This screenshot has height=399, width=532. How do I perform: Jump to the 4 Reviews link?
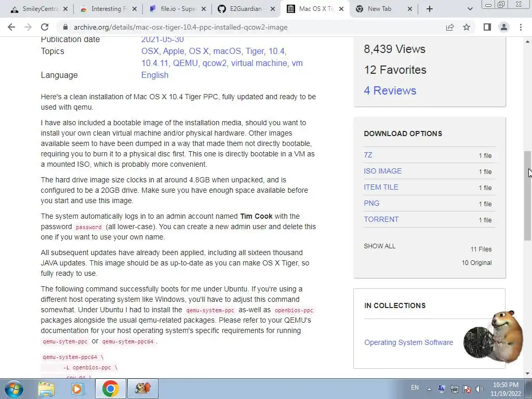[390, 90]
